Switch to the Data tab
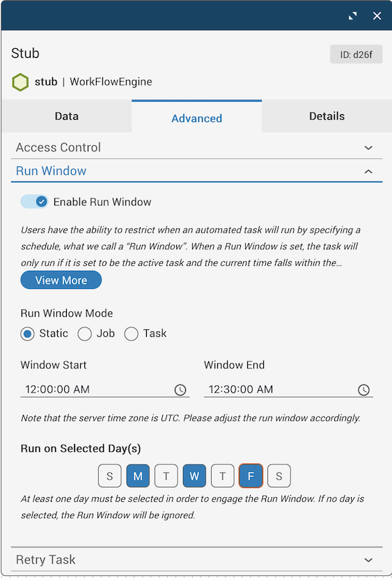The image size is (392, 580). (67, 116)
